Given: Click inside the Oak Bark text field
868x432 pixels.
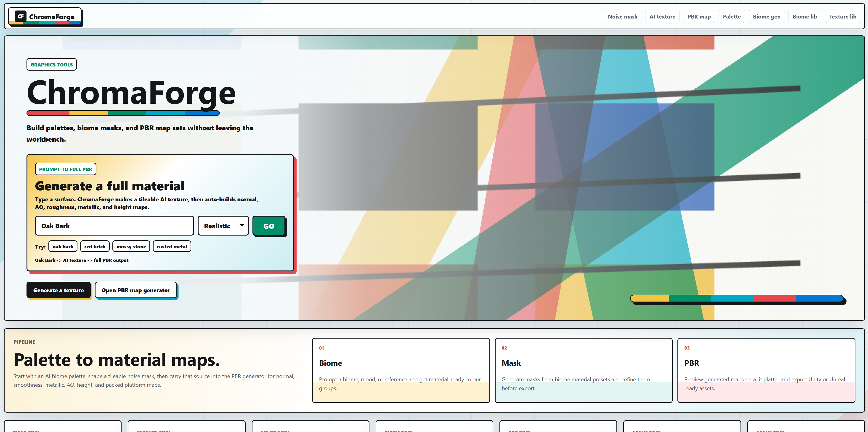Looking at the screenshot, I should coord(114,226).
